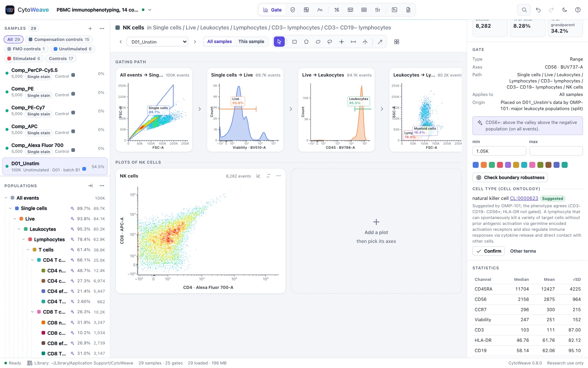Viewport: 588px width, 368px height.
Task: Add a new sample with plus icon
Action: (x=90, y=29)
